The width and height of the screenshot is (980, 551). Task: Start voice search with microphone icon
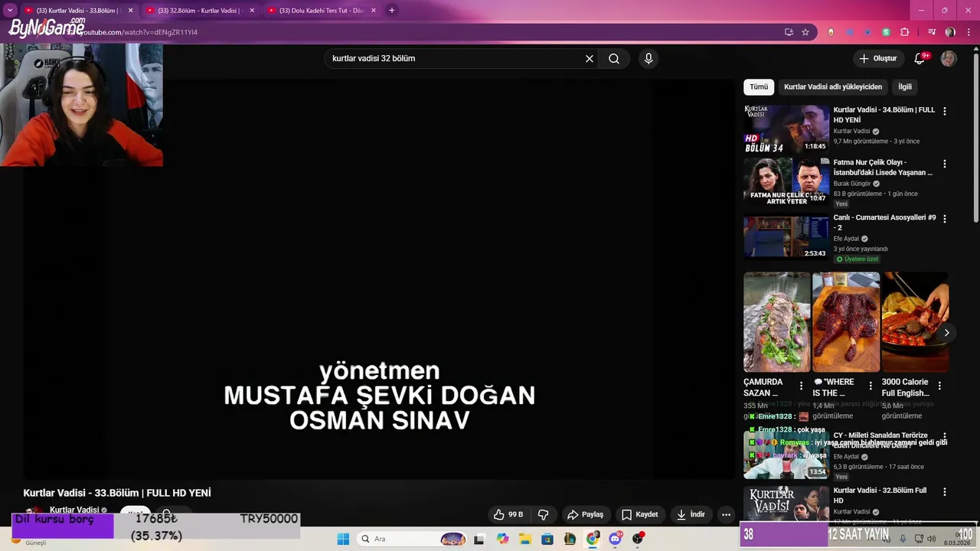tap(648, 59)
